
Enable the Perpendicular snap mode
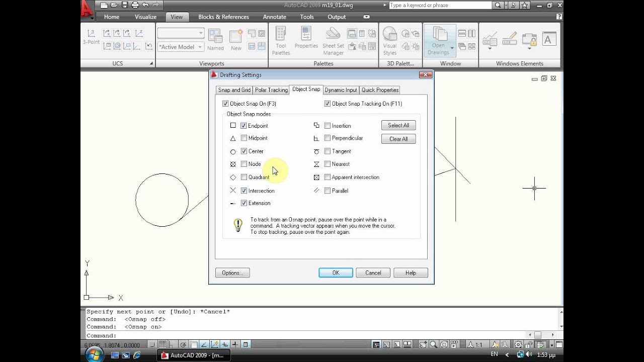tap(328, 138)
